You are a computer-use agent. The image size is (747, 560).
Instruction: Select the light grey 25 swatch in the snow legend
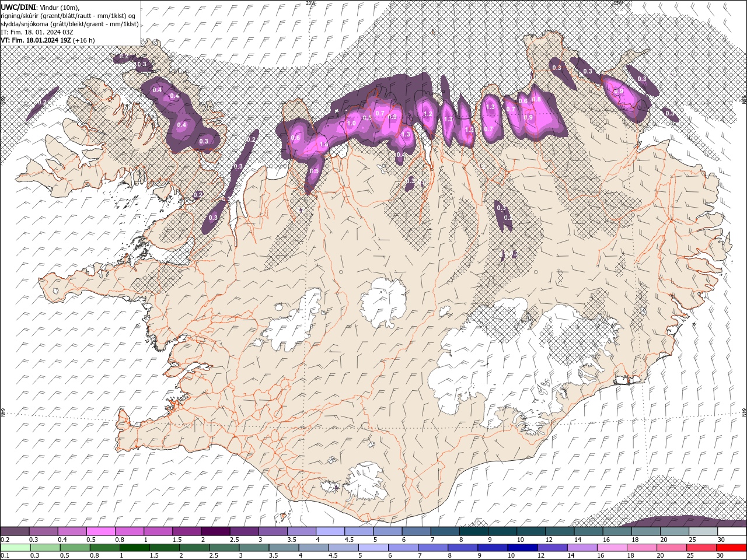click(x=703, y=531)
